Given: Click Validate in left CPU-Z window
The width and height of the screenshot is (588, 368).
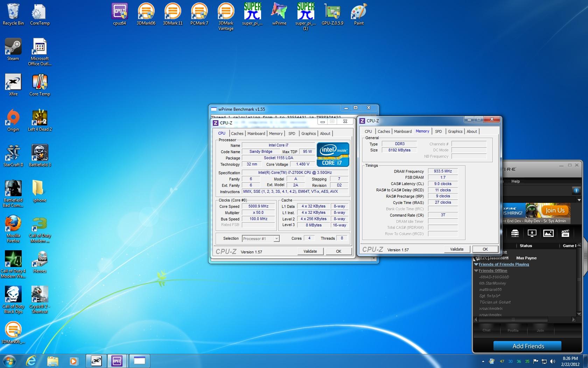Looking at the screenshot, I should (x=310, y=251).
